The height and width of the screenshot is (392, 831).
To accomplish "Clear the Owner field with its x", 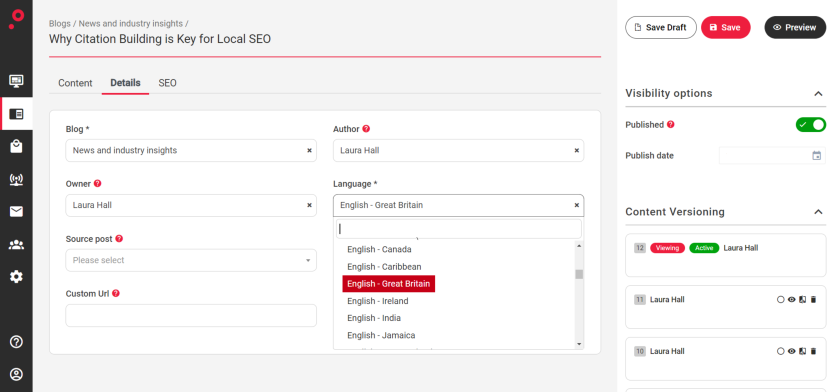I will pyautogui.click(x=310, y=205).
